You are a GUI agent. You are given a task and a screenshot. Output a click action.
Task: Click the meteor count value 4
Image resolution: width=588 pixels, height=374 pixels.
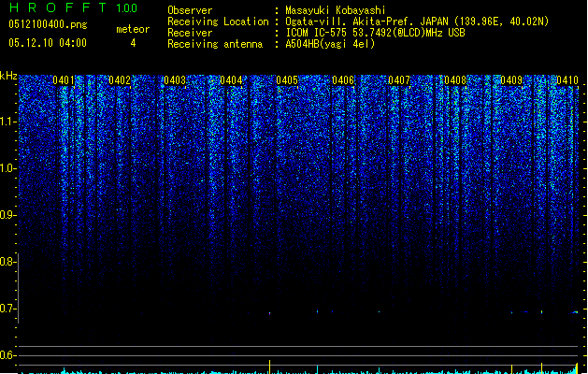point(133,43)
